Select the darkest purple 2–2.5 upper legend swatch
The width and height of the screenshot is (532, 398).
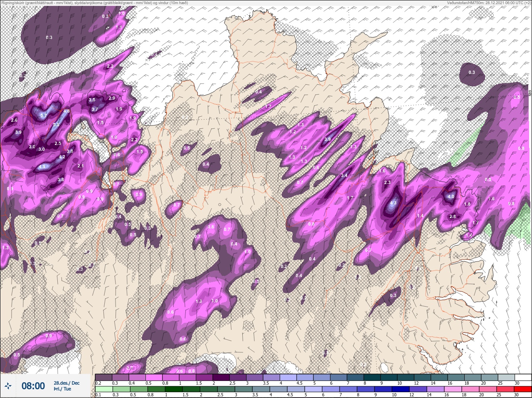221,377
